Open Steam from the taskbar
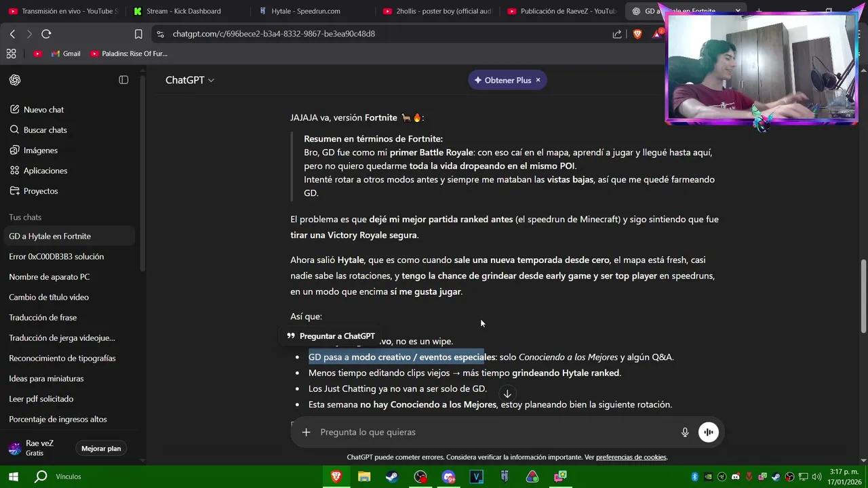Screen dimensions: 868x488 click(x=392, y=477)
